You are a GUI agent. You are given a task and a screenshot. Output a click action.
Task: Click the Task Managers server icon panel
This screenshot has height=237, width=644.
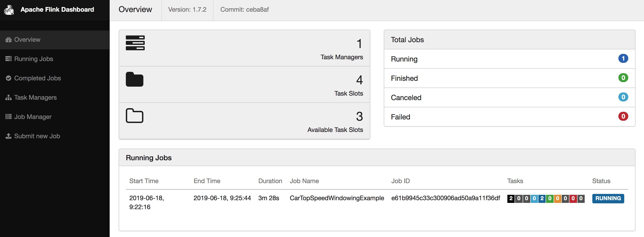135,43
